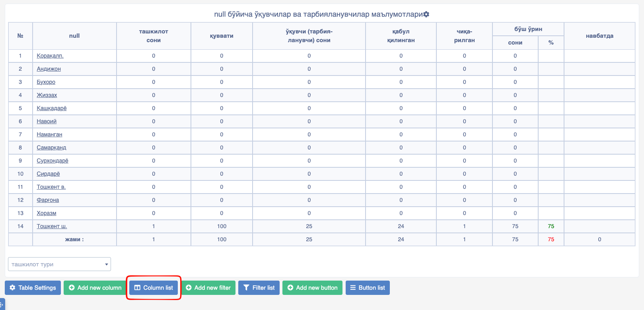Open the Жиззах link
This screenshot has width=644, height=310.
tap(47, 95)
